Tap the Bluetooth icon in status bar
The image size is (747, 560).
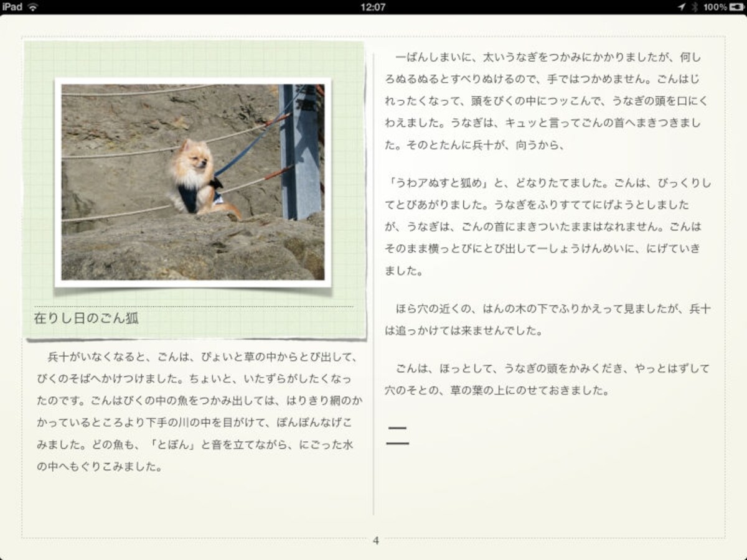[695, 7]
